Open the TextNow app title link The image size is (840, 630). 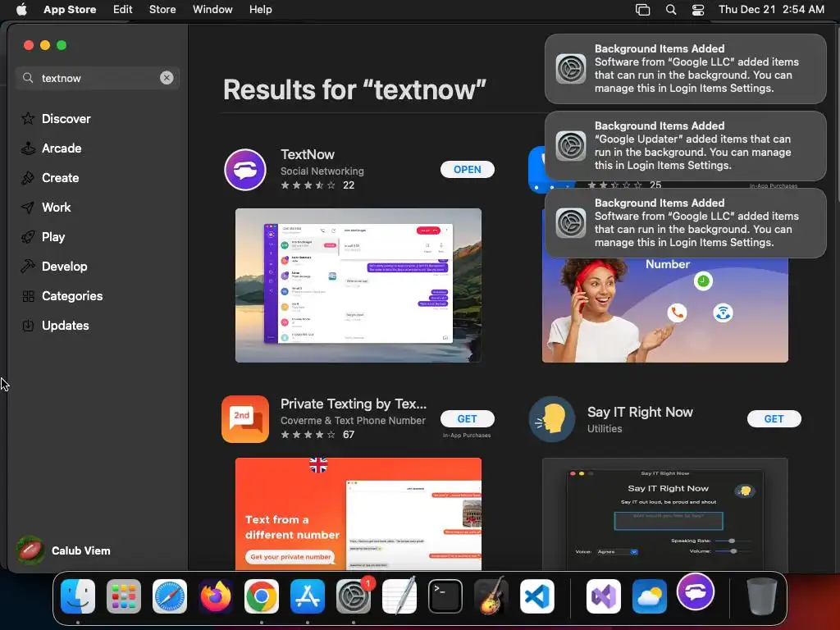[x=308, y=154]
